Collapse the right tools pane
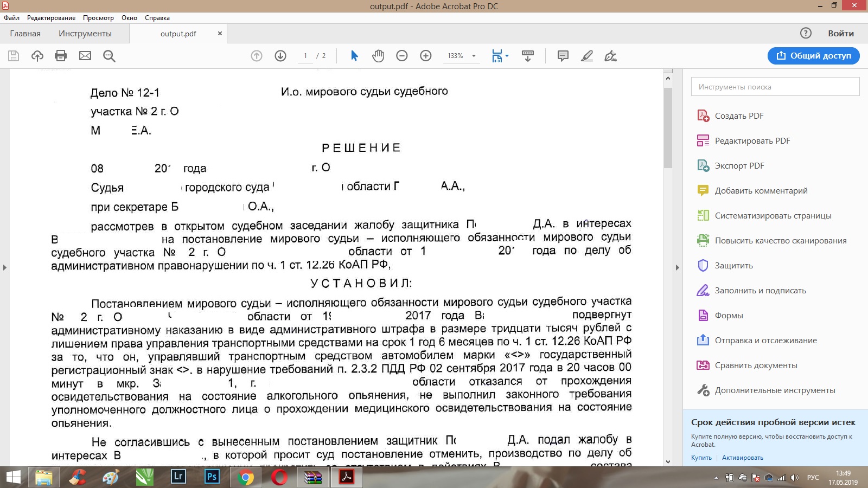This screenshot has height=488, width=868. [677, 267]
